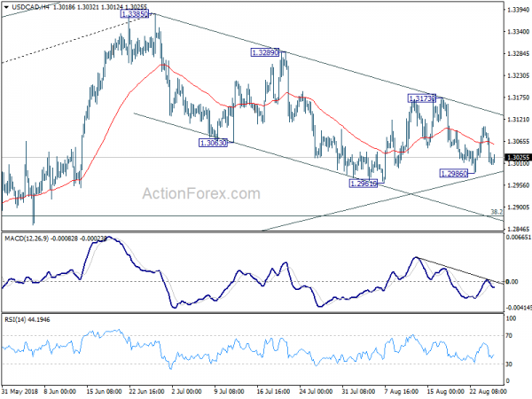Select the 1.31730 price label
This screenshot has width=532, height=399.
421,98
